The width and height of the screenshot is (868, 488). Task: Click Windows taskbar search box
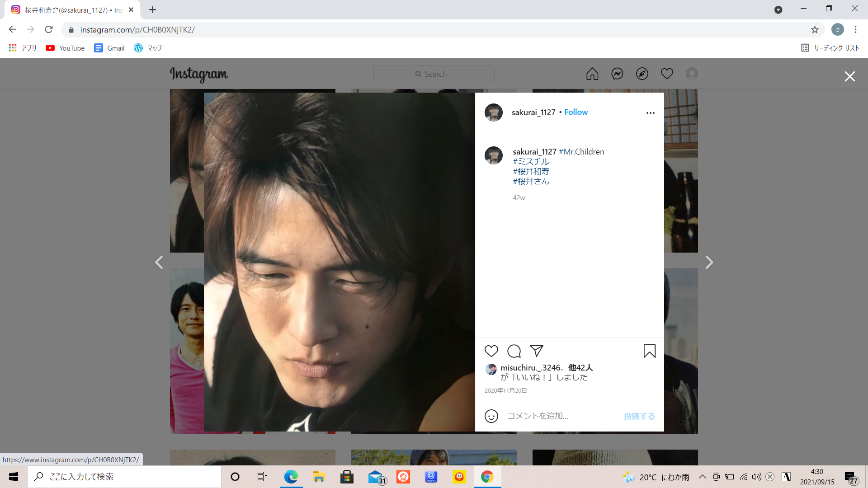[124, 477]
